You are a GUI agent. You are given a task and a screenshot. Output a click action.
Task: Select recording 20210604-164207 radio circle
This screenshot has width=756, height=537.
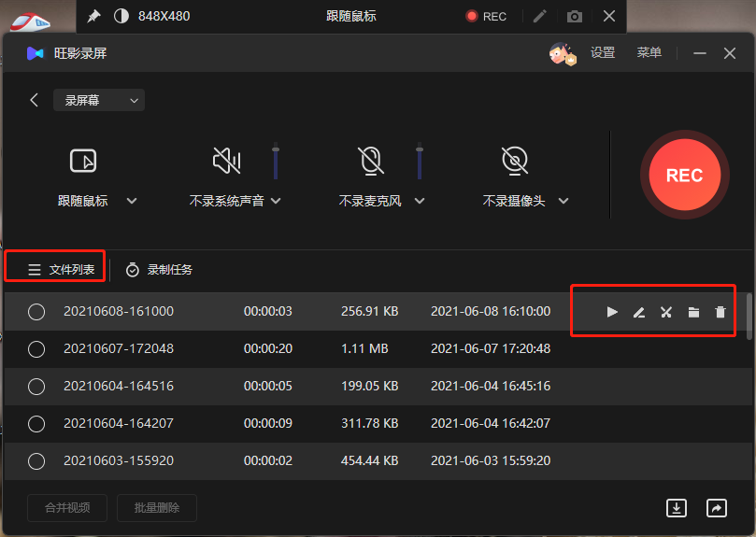(36, 424)
